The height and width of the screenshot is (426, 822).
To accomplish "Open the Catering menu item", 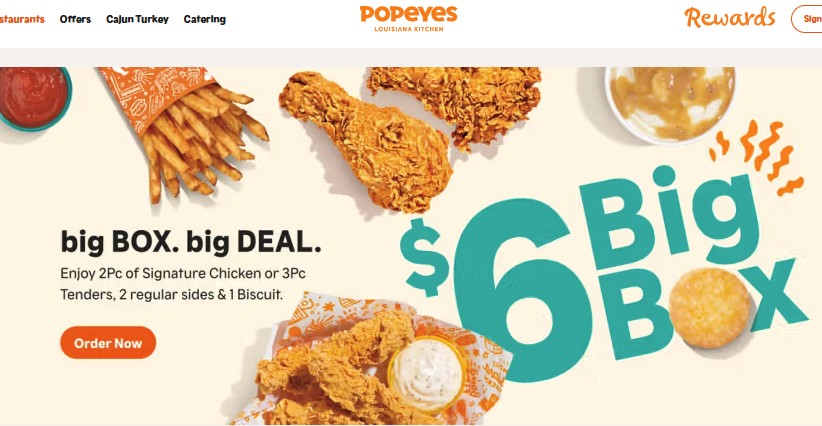I will (x=204, y=19).
